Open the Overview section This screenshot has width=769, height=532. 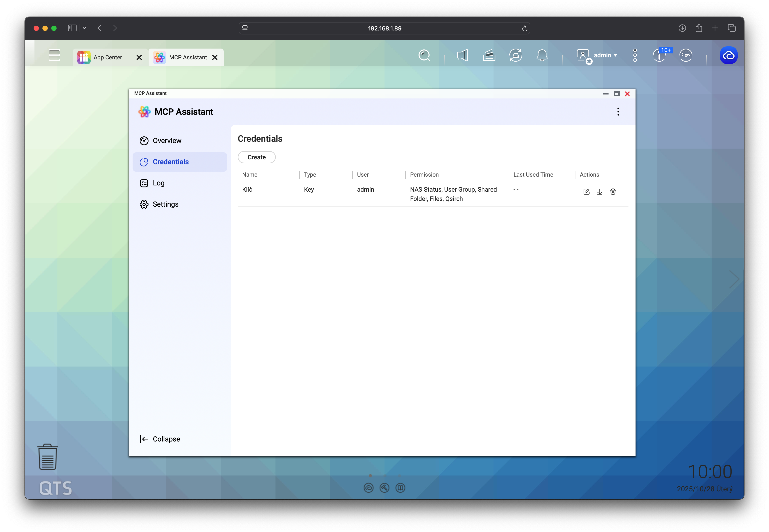167,141
